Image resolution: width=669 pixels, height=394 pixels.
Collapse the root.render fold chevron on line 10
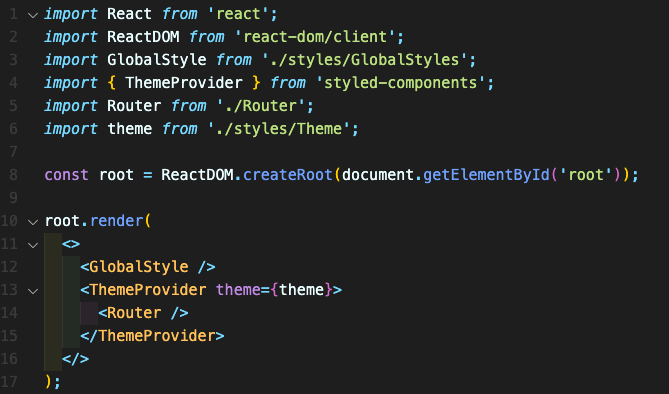pyautogui.click(x=33, y=222)
